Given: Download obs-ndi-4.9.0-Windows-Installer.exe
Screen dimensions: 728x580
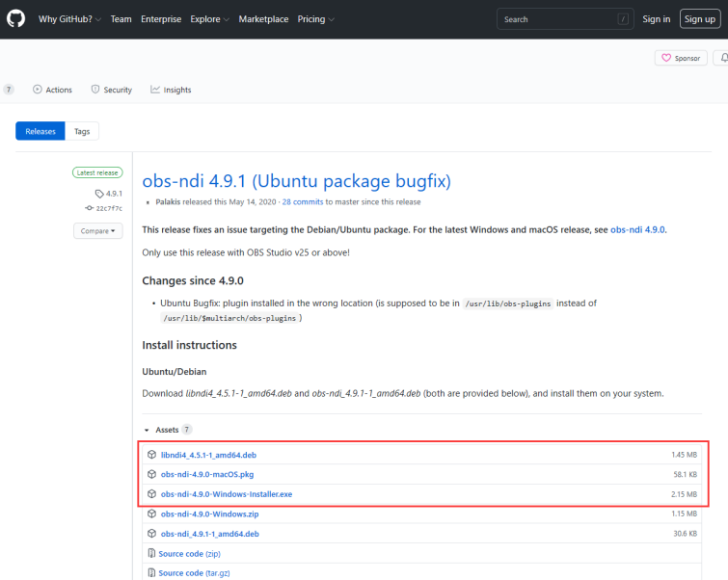Looking at the screenshot, I should pyautogui.click(x=226, y=494).
